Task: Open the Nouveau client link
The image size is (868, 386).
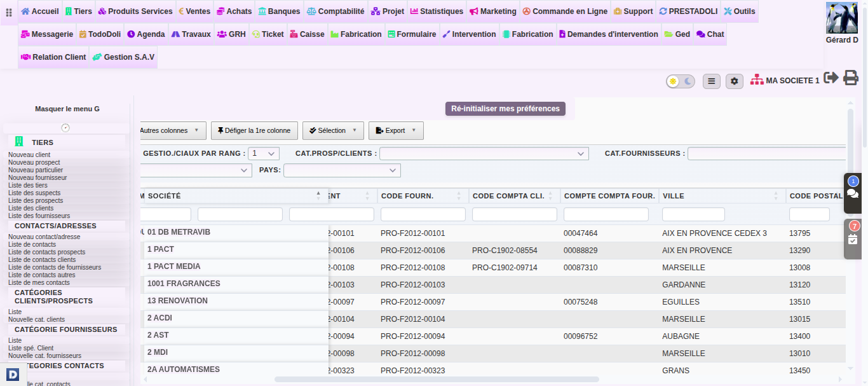Action: tap(29, 155)
